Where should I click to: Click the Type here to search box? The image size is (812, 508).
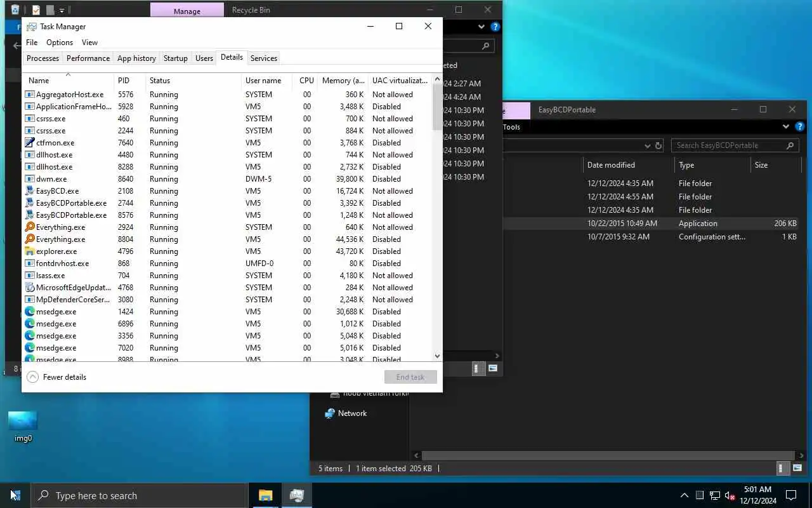[x=139, y=495]
